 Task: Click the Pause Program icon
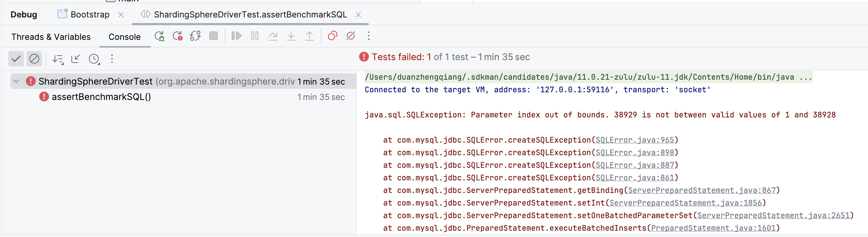pos(255,36)
